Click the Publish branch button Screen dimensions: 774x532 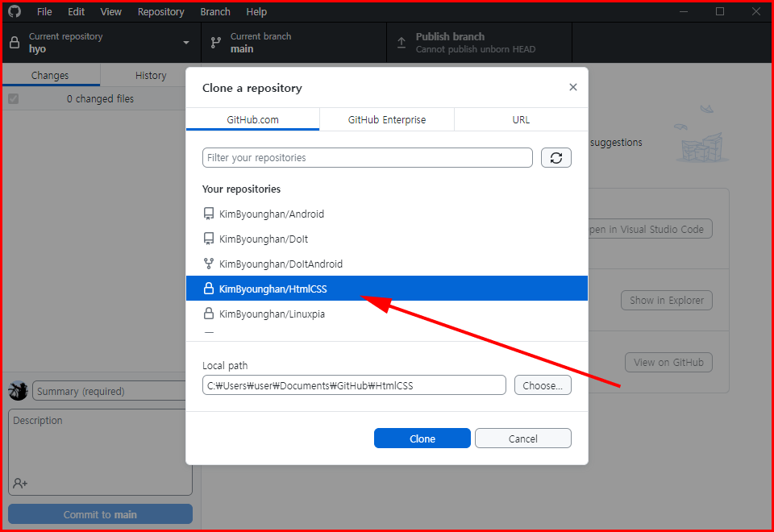[479, 43]
